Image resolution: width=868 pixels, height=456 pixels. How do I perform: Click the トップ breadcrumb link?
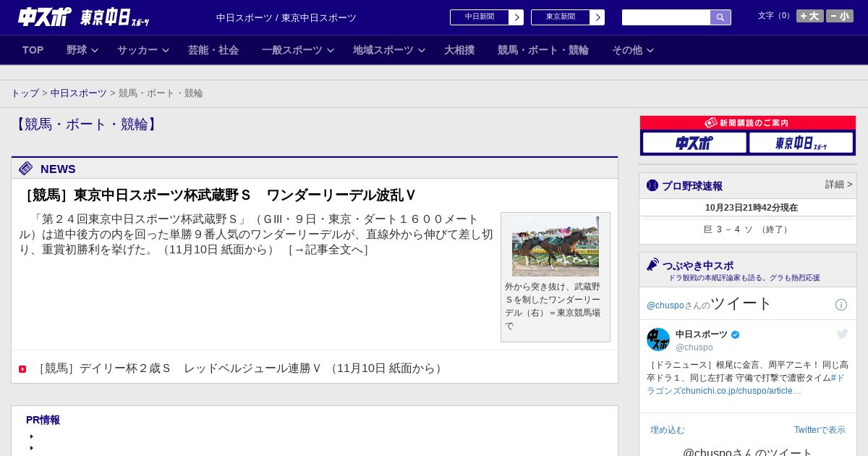(25, 93)
